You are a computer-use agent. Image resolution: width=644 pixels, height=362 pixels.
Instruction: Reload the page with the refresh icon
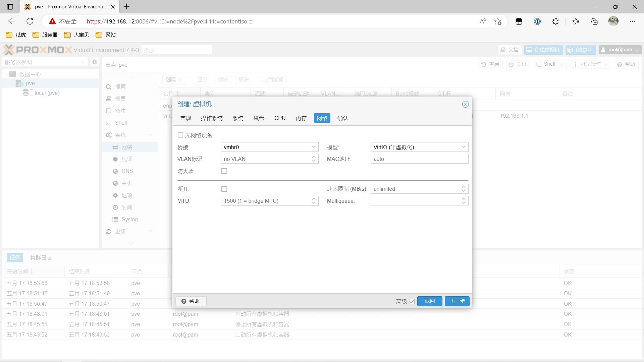click(x=30, y=21)
